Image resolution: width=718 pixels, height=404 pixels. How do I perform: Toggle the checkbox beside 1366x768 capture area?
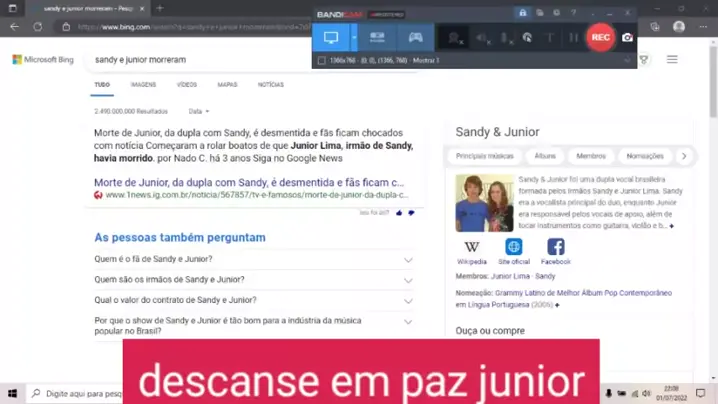point(321,61)
